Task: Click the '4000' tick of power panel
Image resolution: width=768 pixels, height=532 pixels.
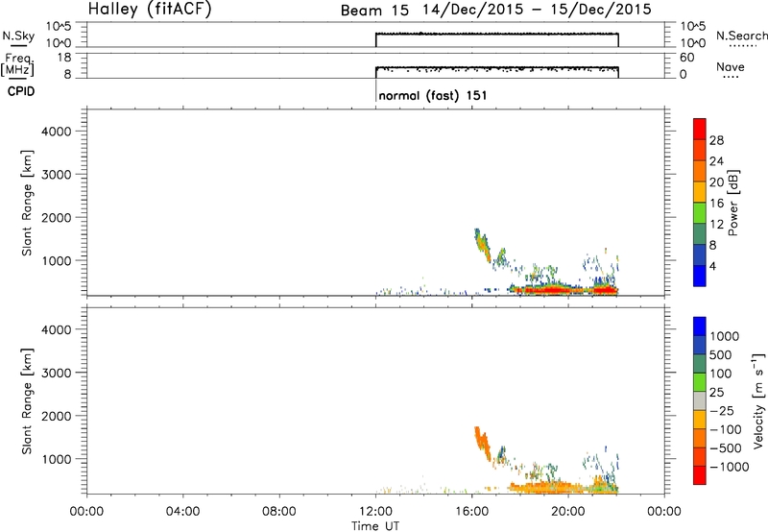Action: pyautogui.click(x=57, y=132)
